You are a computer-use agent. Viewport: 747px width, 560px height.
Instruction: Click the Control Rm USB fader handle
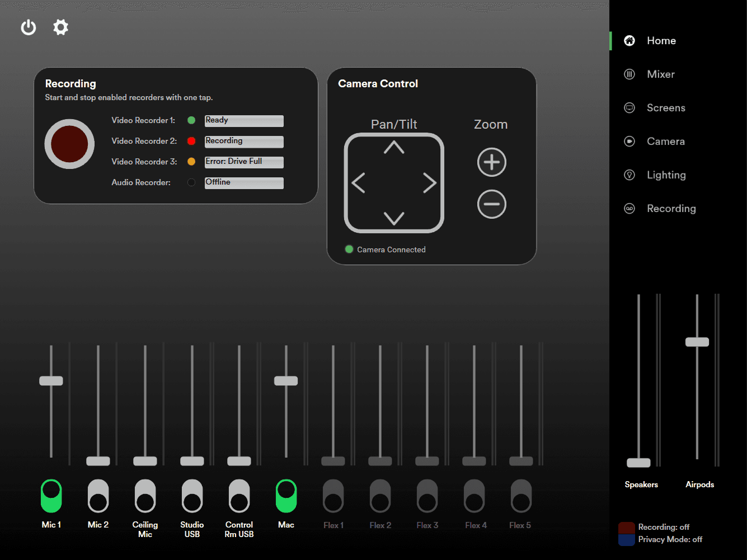click(239, 461)
